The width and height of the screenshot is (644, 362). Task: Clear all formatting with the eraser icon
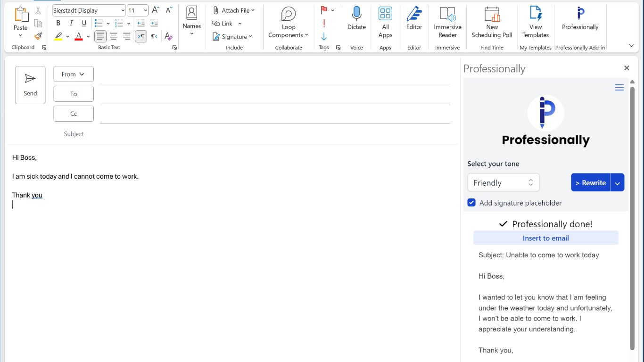(x=168, y=36)
